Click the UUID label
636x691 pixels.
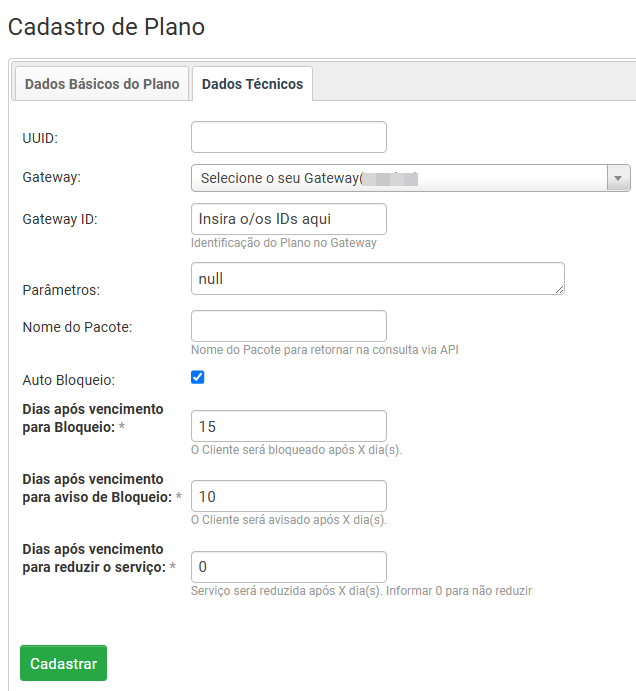click(40, 138)
